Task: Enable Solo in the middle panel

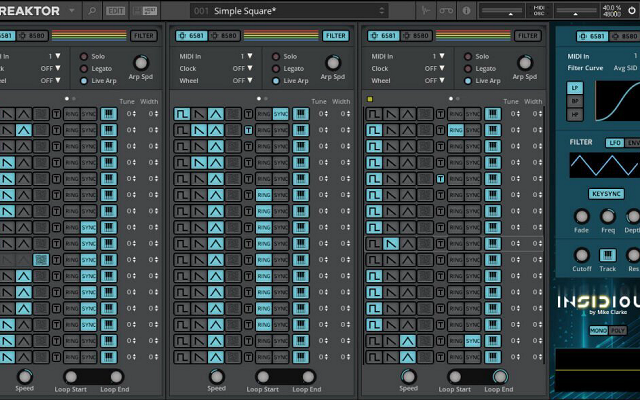Action: (276, 57)
